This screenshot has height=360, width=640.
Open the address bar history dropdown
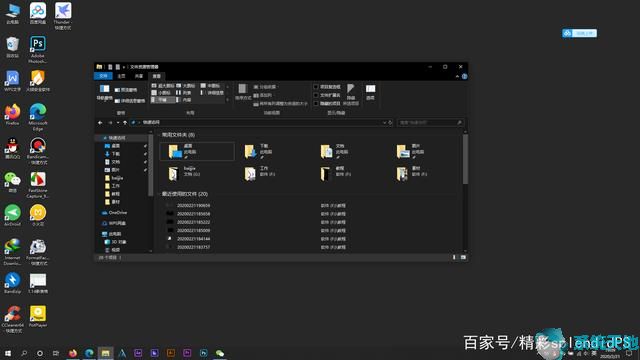(384, 122)
